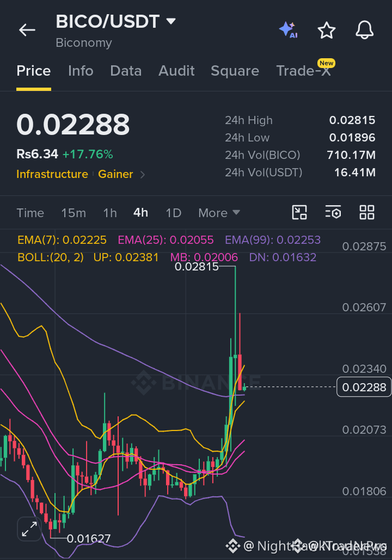Click the 24h Low value 0.01896
This screenshot has height=560, width=392.
pyautogui.click(x=352, y=138)
